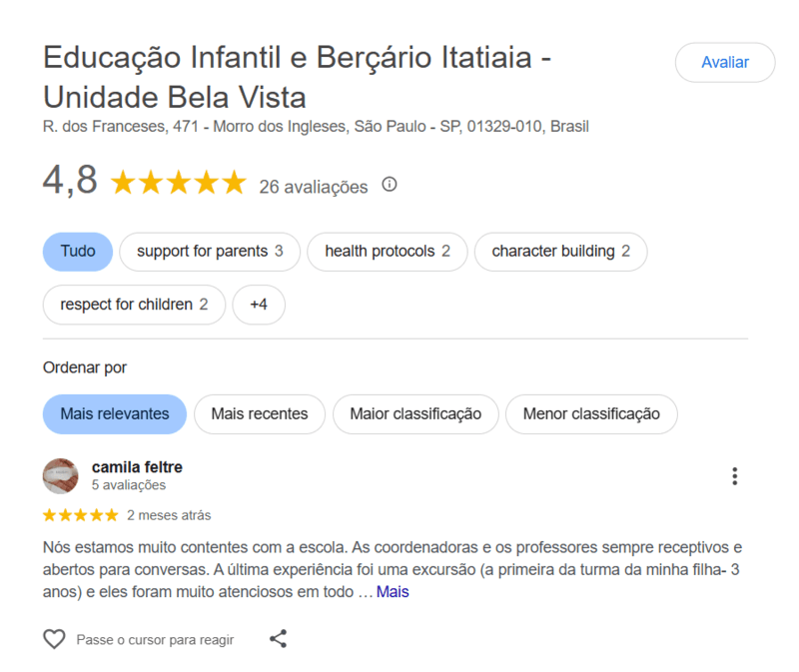Image resolution: width=799 pixels, height=672 pixels.
Task: Select the Tudo filter chip
Action: click(78, 252)
